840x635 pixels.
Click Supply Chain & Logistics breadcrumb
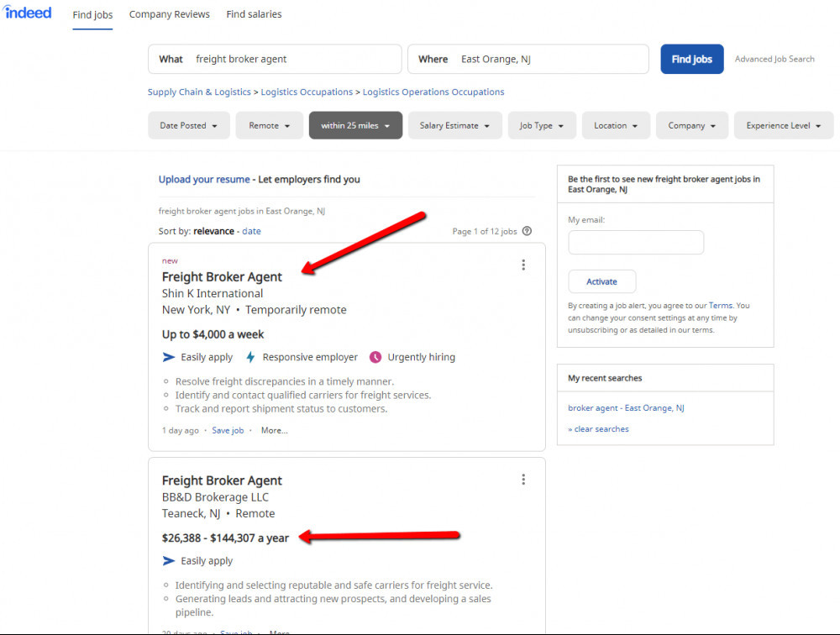pos(199,92)
